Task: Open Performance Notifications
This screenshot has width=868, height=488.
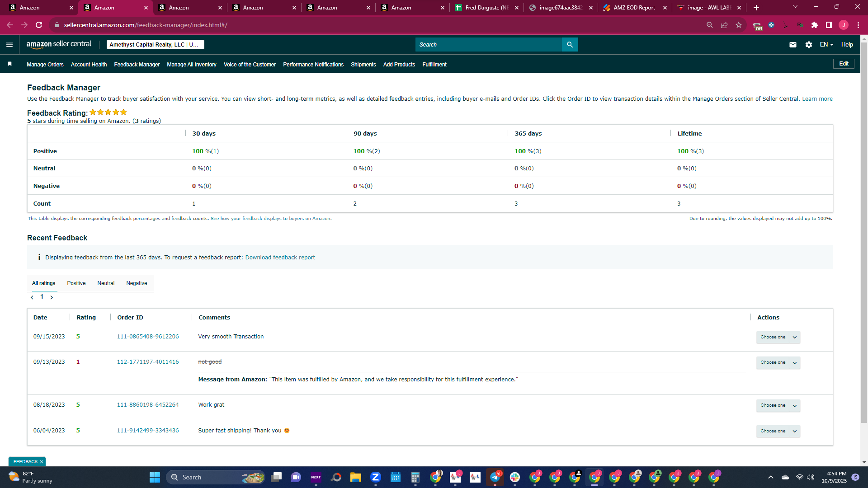Action: click(313, 65)
